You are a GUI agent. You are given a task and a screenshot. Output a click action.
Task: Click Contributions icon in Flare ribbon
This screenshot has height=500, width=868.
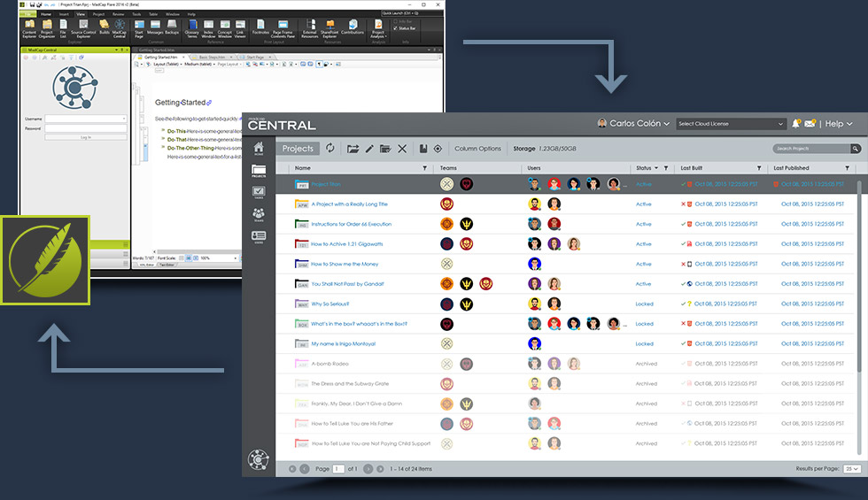tap(353, 27)
